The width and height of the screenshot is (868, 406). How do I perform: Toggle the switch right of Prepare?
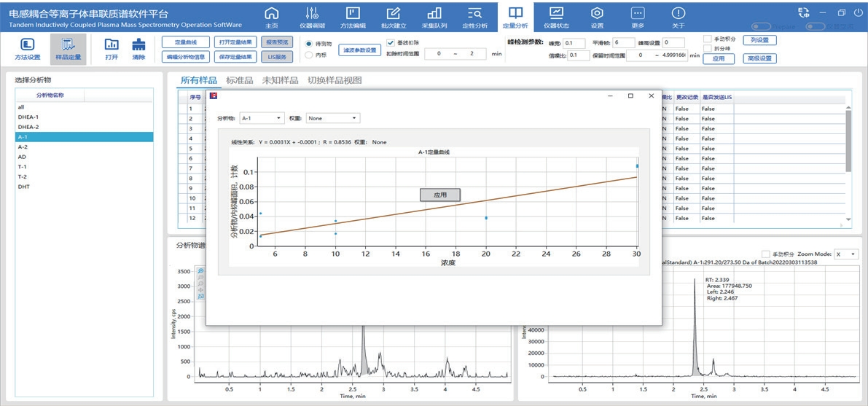click(816, 26)
